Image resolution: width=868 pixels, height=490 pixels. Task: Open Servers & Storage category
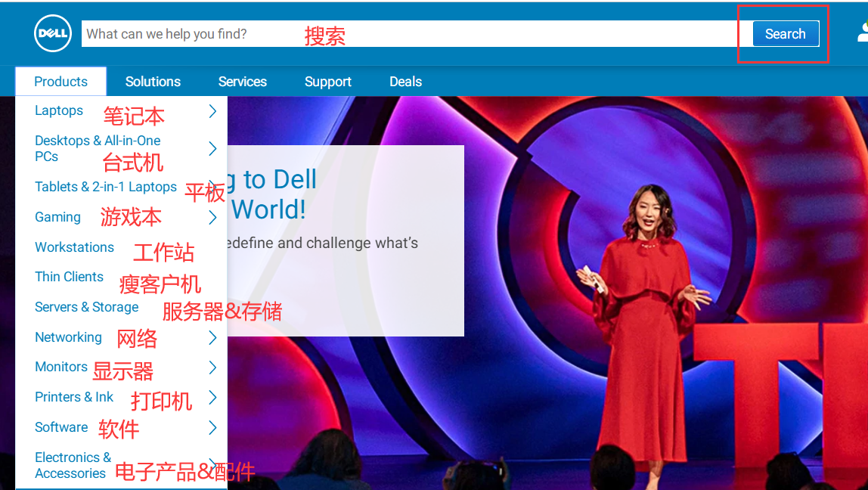86,307
